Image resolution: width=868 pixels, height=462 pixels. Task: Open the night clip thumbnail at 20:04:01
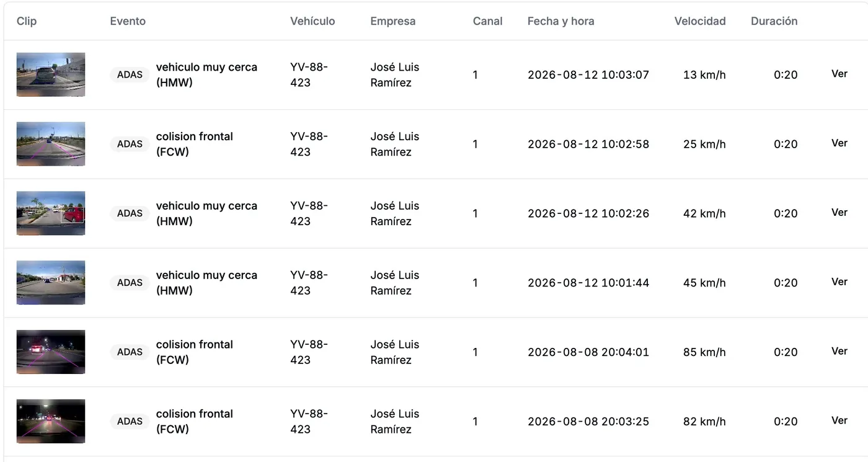[51, 352]
